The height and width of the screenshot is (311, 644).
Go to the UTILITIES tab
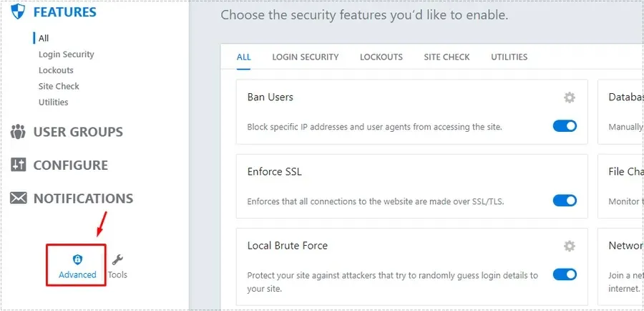click(x=509, y=57)
